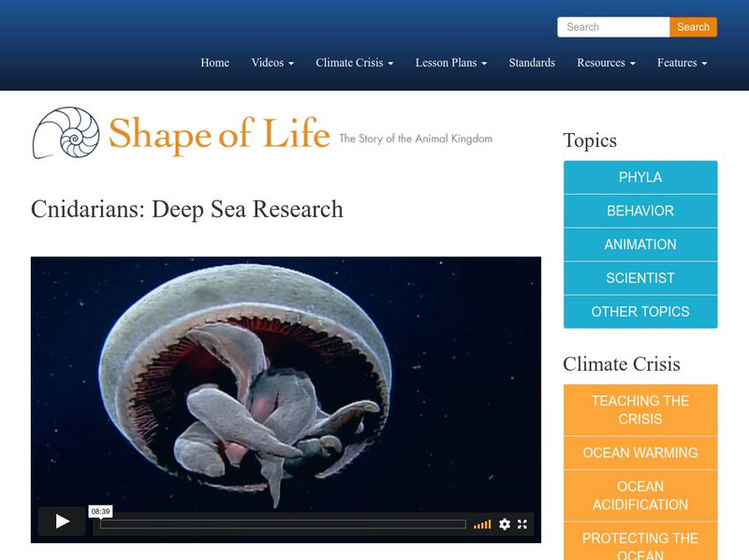
Task: Navigate to the Standards page
Action: pyautogui.click(x=532, y=63)
